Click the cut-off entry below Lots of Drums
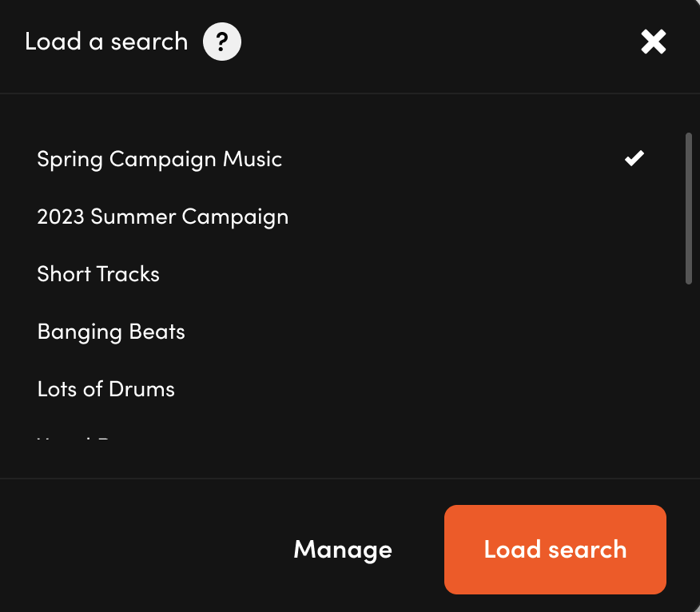700x612 pixels. point(340,435)
